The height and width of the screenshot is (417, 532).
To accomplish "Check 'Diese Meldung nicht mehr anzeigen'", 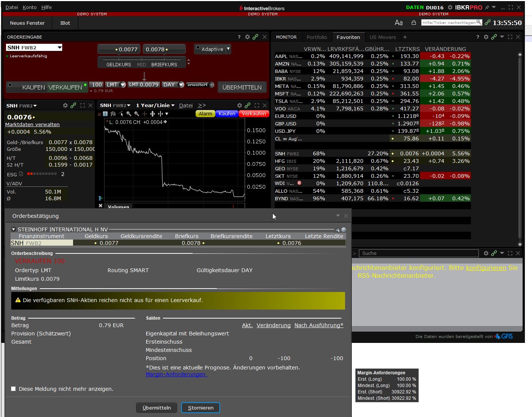I will (13, 389).
